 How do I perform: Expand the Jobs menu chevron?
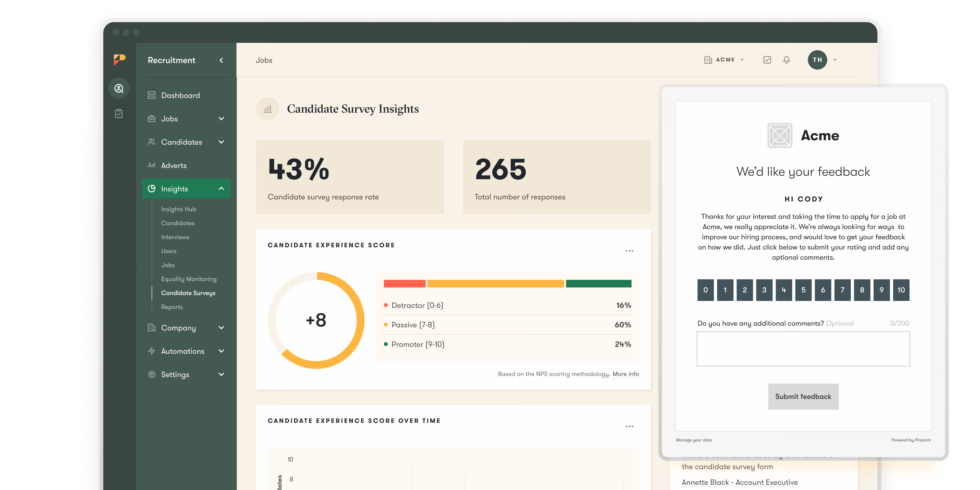click(x=222, y=119)
